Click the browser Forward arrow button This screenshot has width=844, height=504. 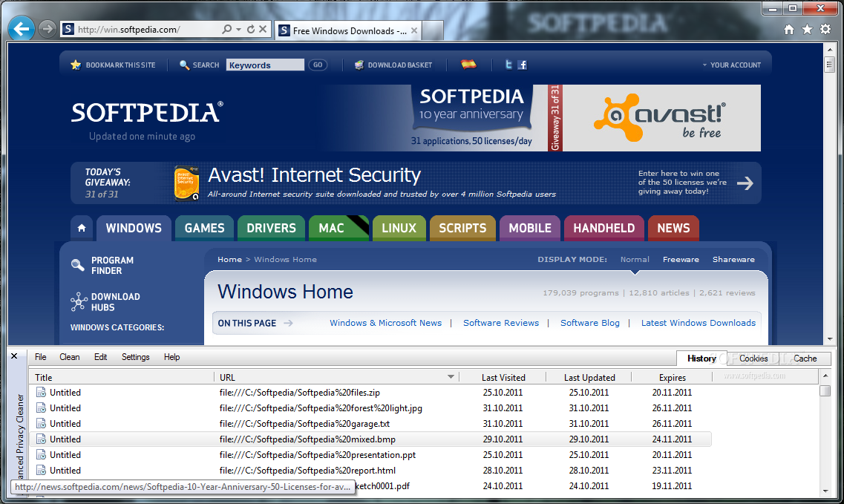(48, 28)
